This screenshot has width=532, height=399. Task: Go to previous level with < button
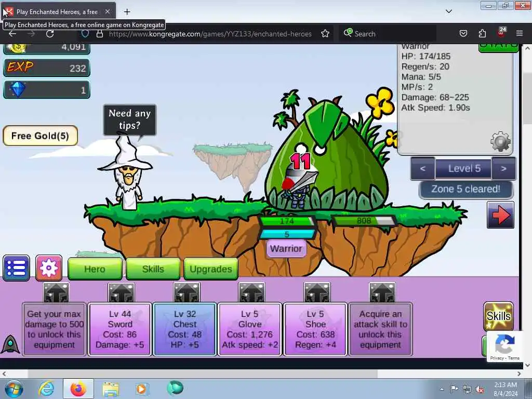(x=423, y=168)
